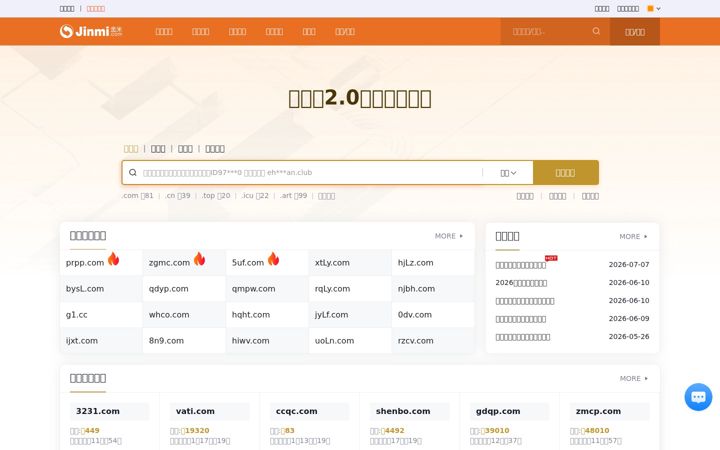Screen dimensions: 720x450
Task: Click the 48010 price under zmcp.com
Action: 595,431
